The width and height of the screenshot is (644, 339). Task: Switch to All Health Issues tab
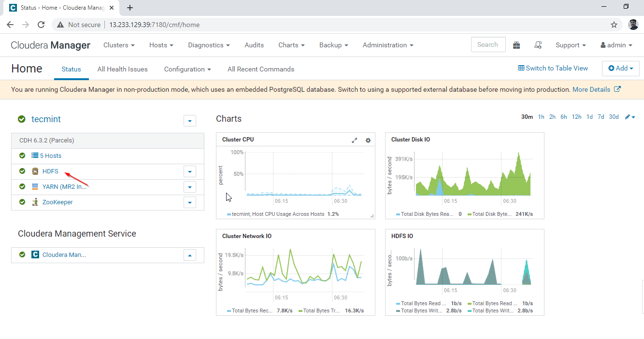122,69
